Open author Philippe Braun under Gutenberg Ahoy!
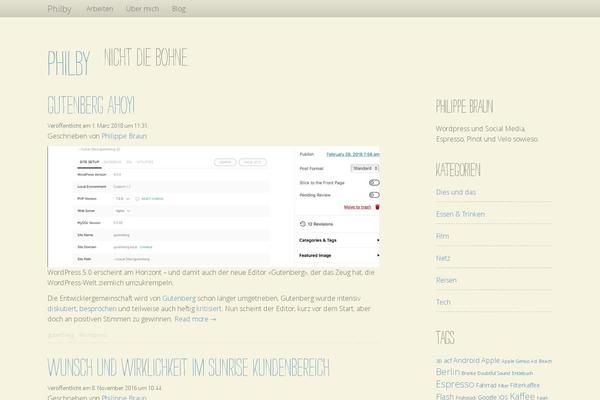Image resolution: width=600 pixels, height=400 pixels. coord(124,136)
